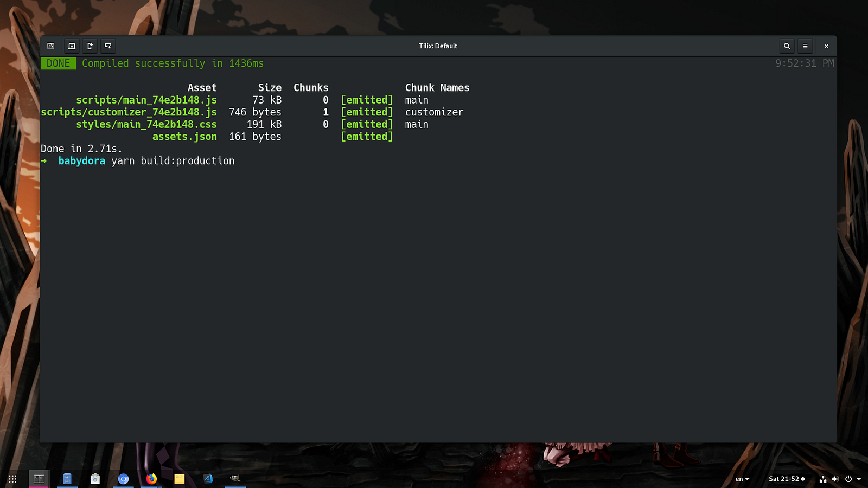The width and height of the screenshot is (868, 488).
Task: Click scripts/main_74e2b148.js asset name
Action: (146, 100)
